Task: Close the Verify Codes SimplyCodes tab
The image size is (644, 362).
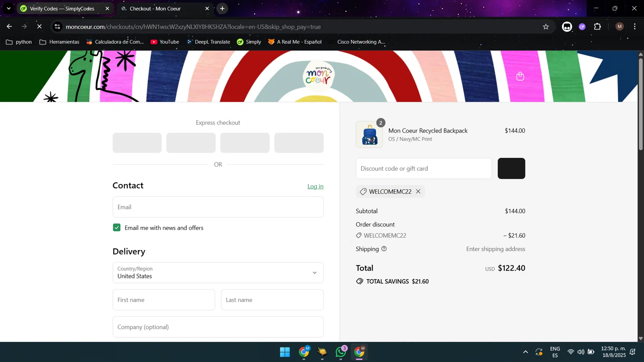Action: [107, 9]
